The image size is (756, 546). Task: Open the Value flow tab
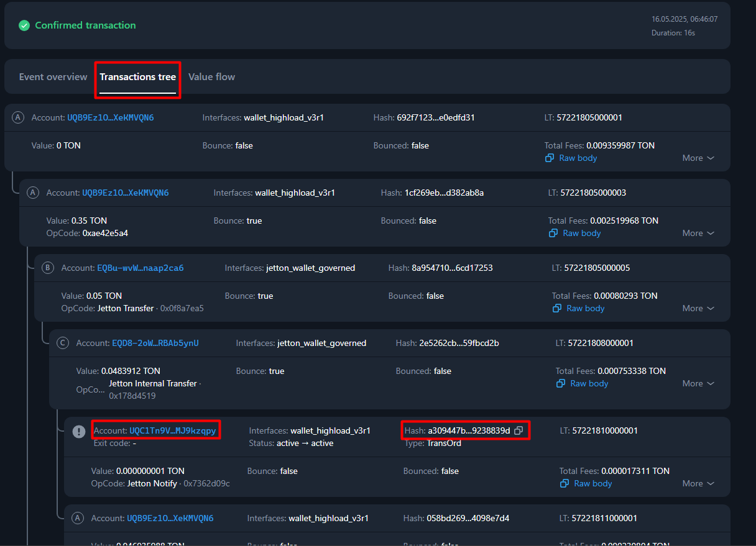pos(211,77)
